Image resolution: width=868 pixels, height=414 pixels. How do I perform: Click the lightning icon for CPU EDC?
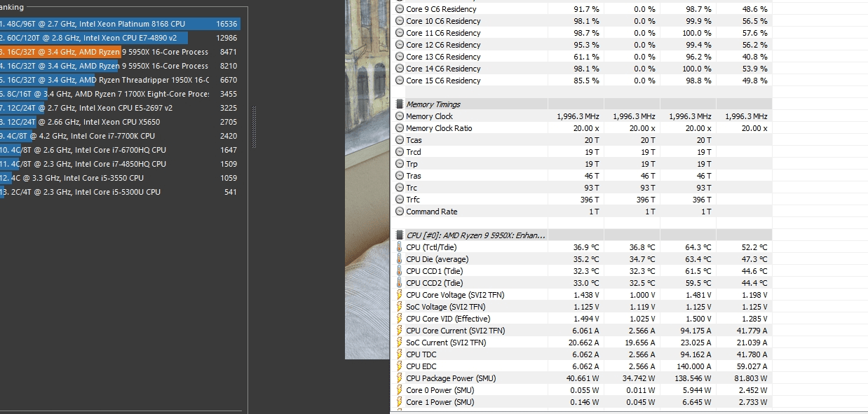[x=400, y=366]
